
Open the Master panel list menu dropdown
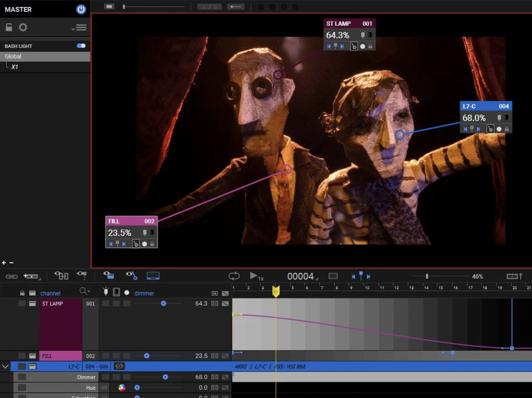tap(80, 28)
